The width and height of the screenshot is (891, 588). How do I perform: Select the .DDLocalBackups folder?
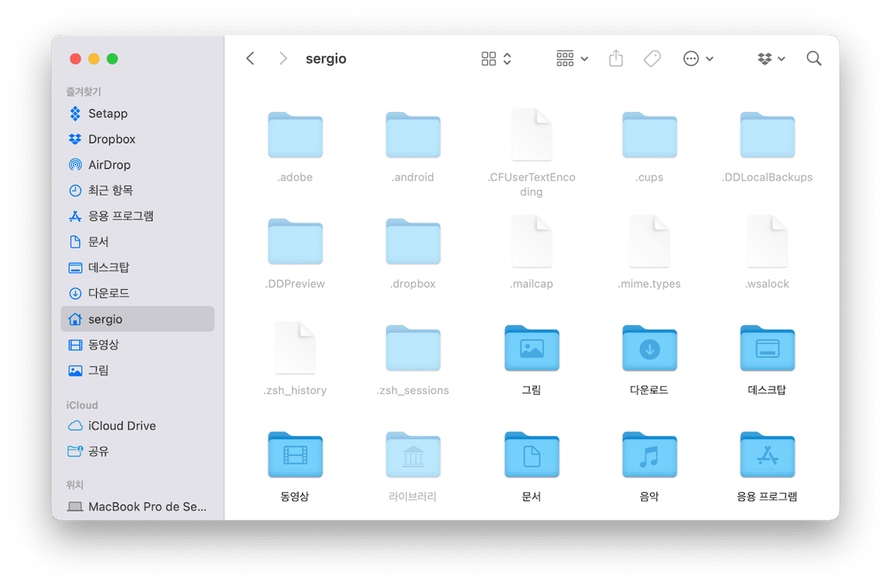pos(767,135)
